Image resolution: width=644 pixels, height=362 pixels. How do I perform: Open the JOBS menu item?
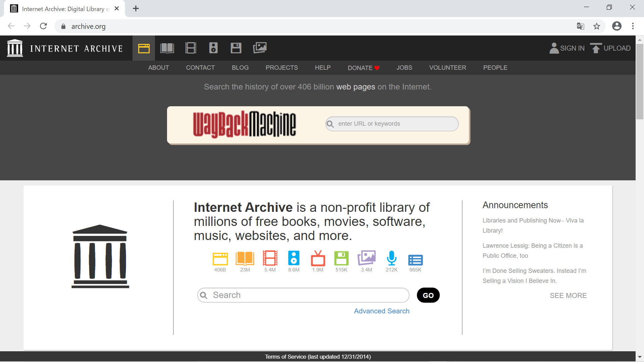tap(404, 68)
